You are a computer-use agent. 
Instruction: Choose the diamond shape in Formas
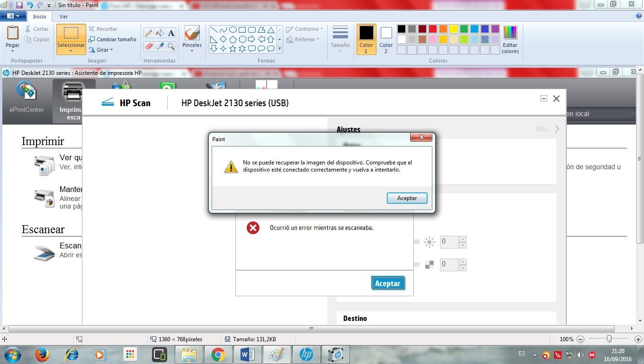tap(223, 39)
